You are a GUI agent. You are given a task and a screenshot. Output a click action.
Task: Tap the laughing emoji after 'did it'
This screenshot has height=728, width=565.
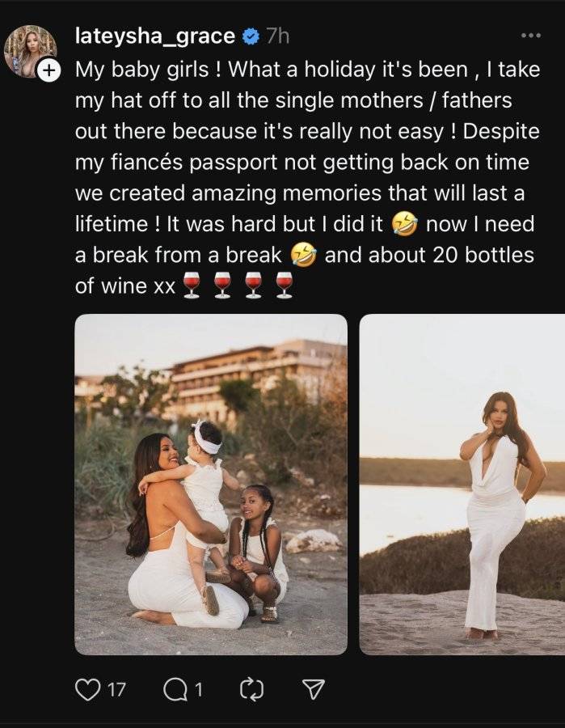(x=405, y=224)
